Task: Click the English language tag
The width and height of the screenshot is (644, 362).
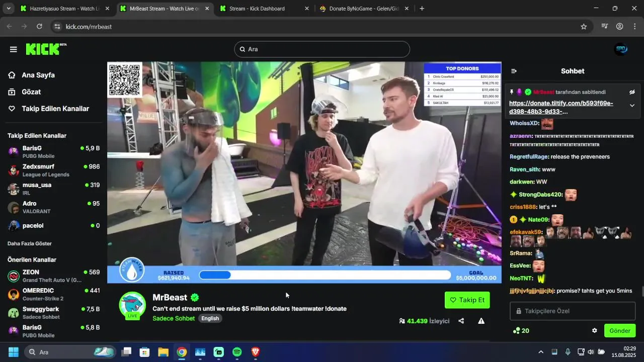Action: (210, 318)
